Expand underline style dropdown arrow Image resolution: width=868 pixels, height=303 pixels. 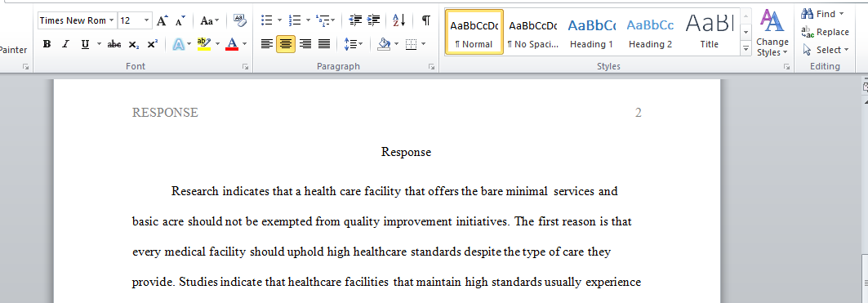pos(99,44)
